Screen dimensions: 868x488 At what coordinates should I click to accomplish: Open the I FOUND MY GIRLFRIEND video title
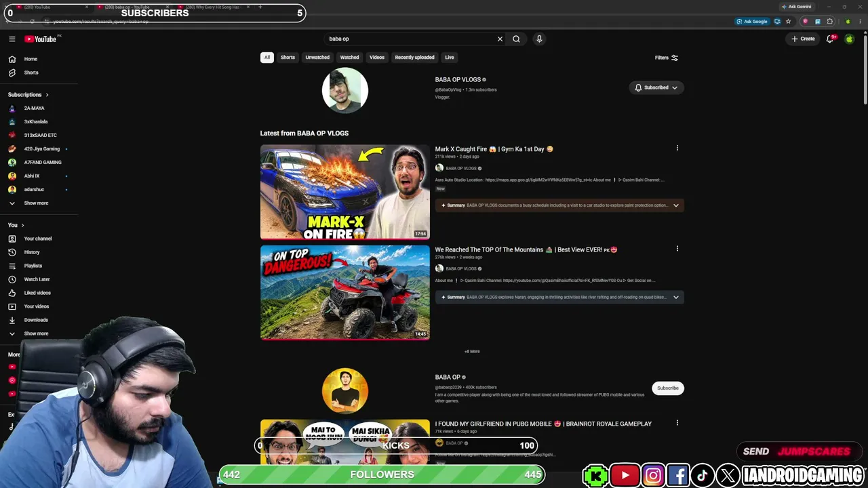click(x=543, y=424)
